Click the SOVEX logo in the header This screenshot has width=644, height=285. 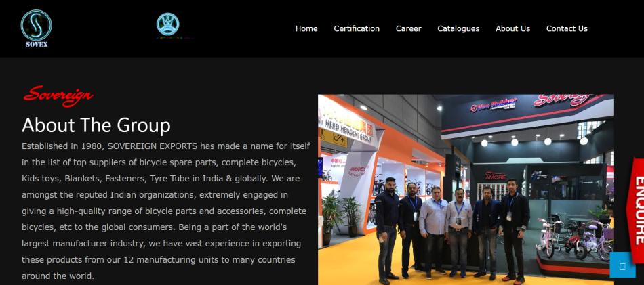36,28
